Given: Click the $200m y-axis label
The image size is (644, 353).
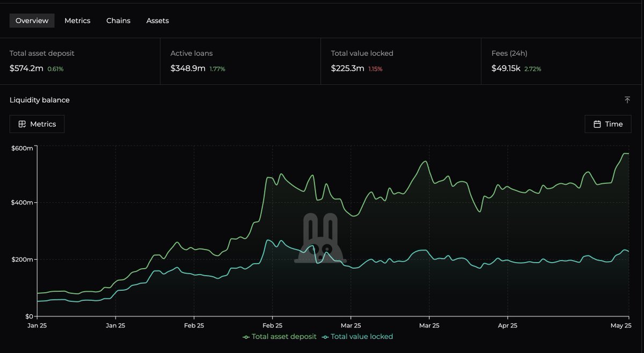Looking at the screenshot, I should point(22,259).
